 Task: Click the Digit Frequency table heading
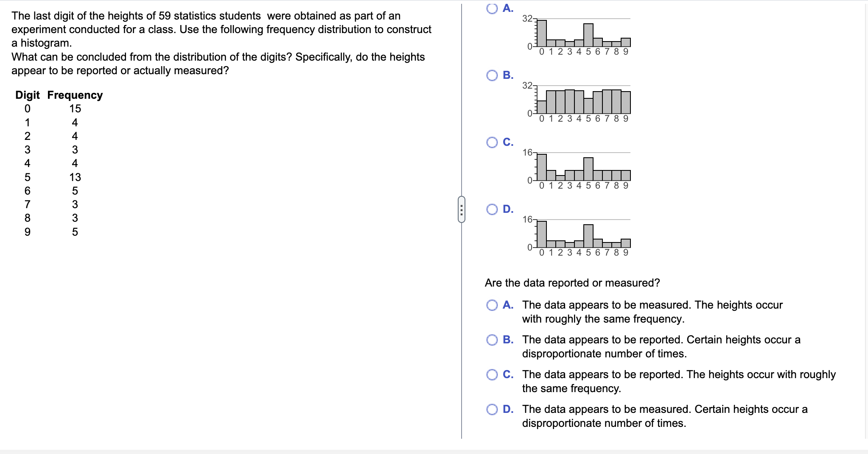click(x=58, y=95)
